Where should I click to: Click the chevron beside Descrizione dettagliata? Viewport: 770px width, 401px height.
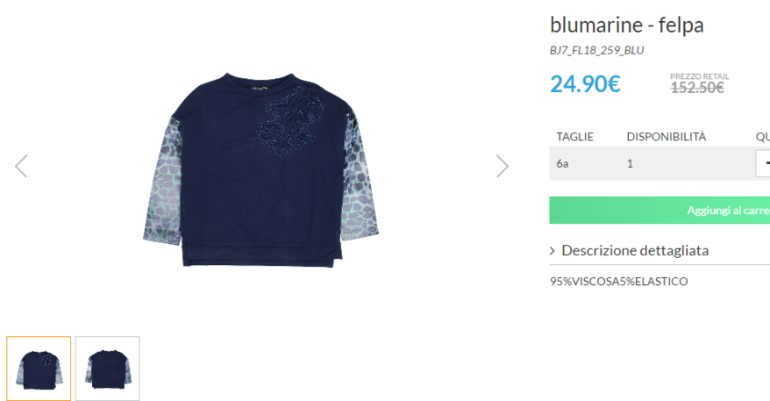552,251
